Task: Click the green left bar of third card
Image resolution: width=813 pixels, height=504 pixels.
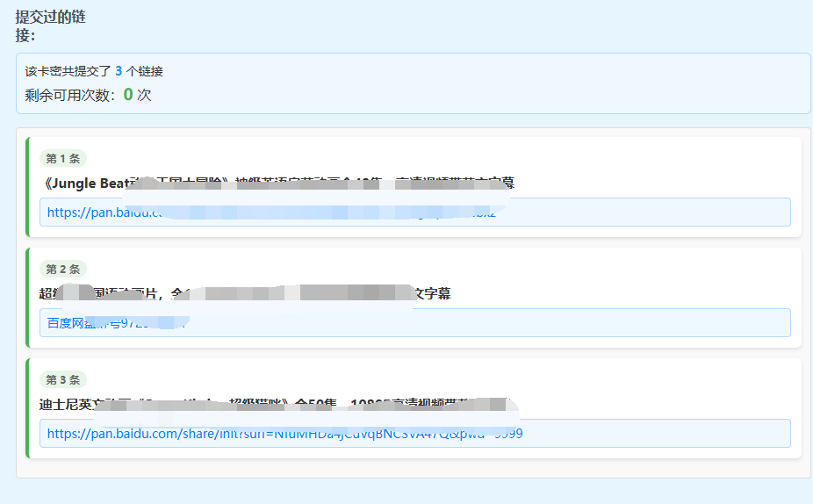Action: [27, 408]
